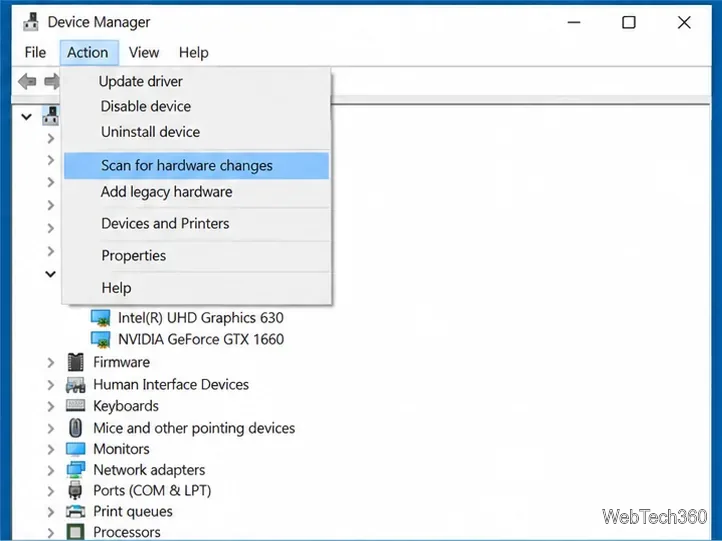Choose Properties in Action menu
The width and height of the screenshot is (722, 541).
[x=196, y=256]
